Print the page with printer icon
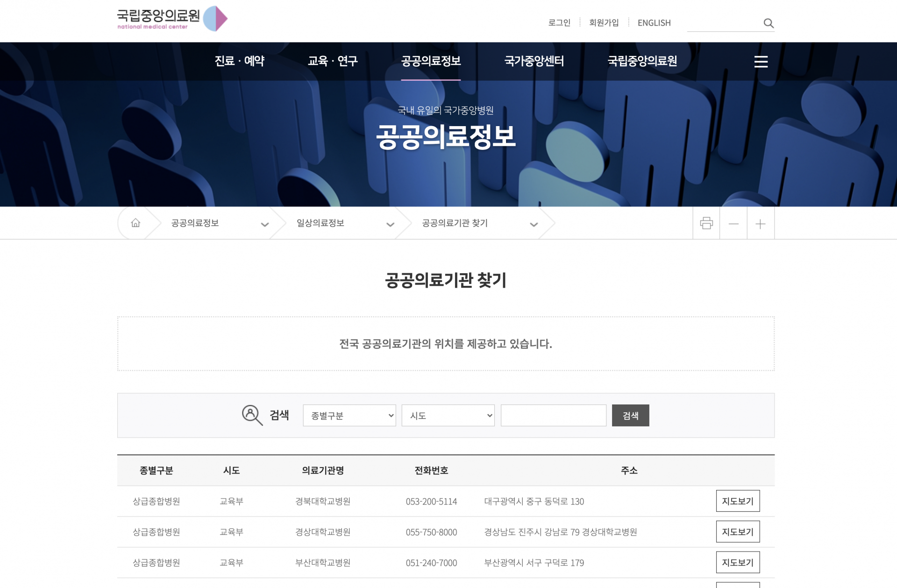 coord(706,223)
